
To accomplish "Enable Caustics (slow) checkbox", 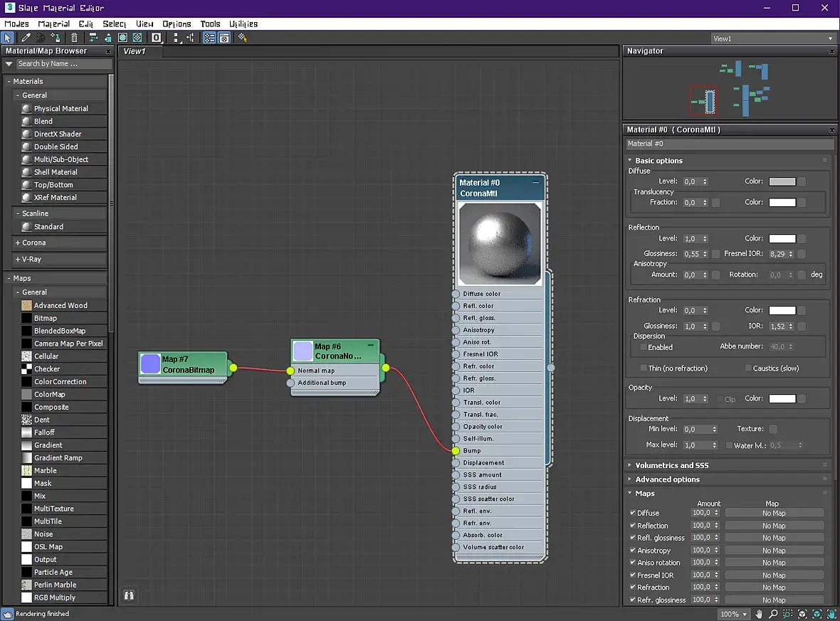I will [x=748, y=368].
